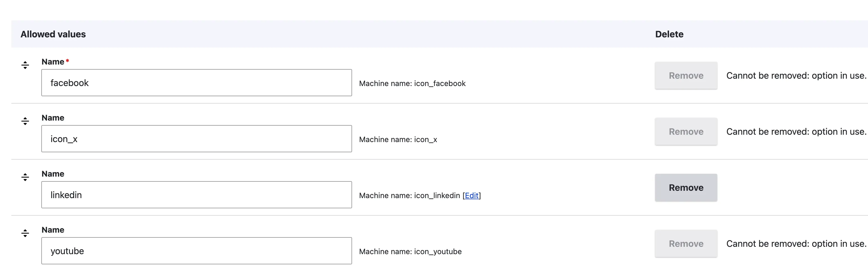Screen dimensions: 868x270
Task: Click the 'Allowed values' column header
Action: coord(53,34)
